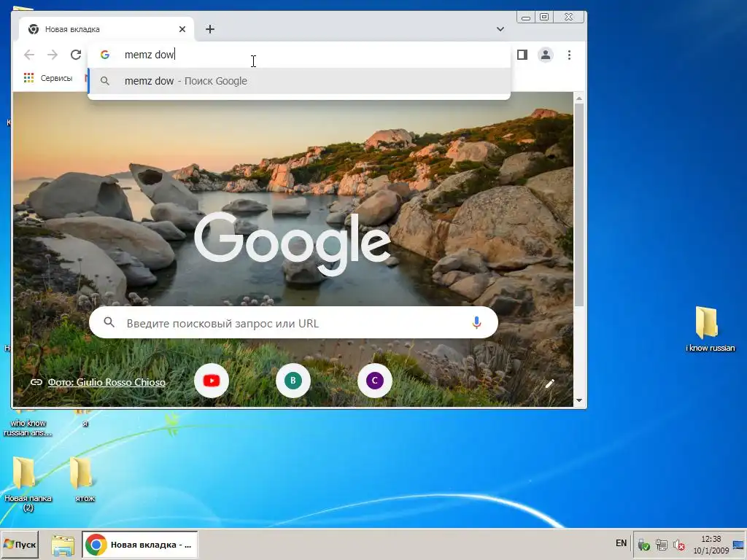Open a new tab with plus button
The height and width of the screenshot is (560, 747).
point(210,29)
